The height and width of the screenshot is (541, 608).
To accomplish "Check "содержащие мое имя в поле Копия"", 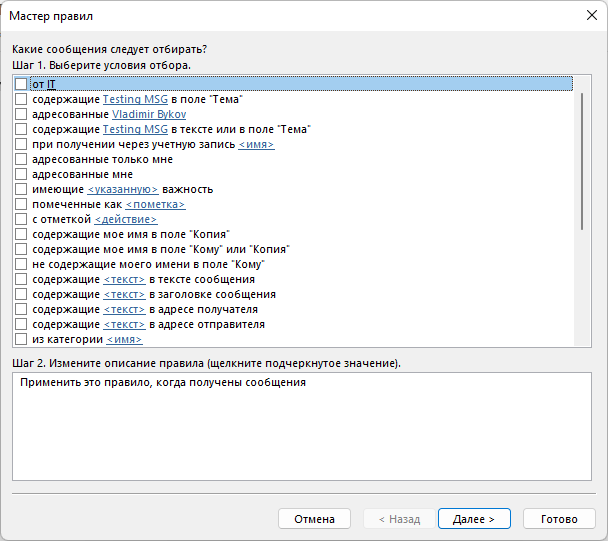I will coord(21,234).
